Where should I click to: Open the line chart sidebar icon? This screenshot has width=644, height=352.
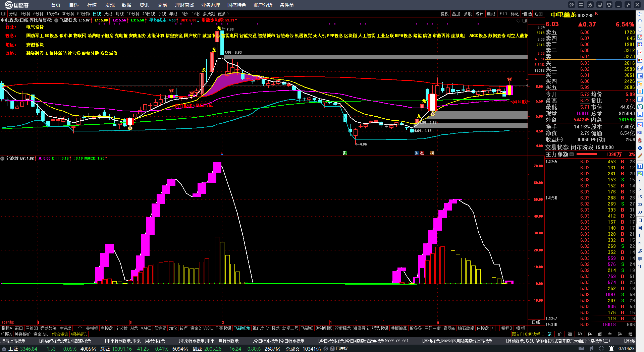(640, 53)
